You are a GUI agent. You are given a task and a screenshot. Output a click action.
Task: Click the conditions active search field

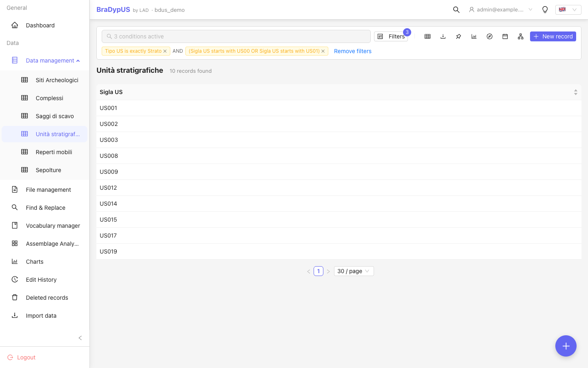click(x=236, y=36)
